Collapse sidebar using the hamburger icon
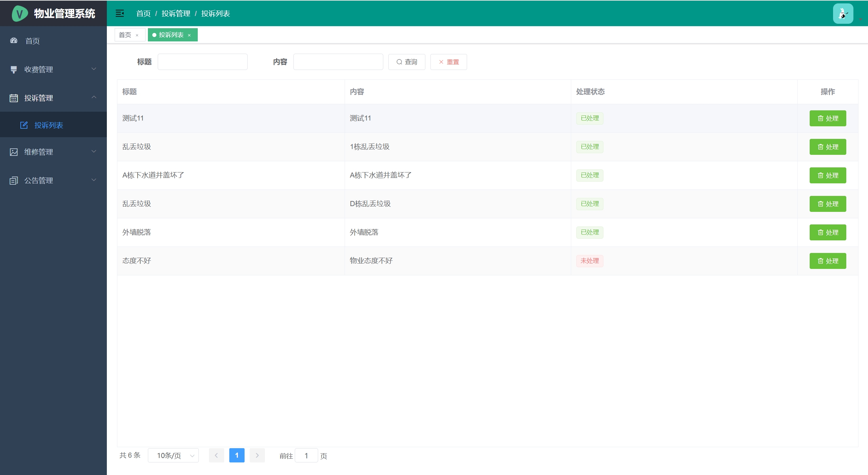Image resolution: width=868 pixels, height=475 pixels. (120, 14)
